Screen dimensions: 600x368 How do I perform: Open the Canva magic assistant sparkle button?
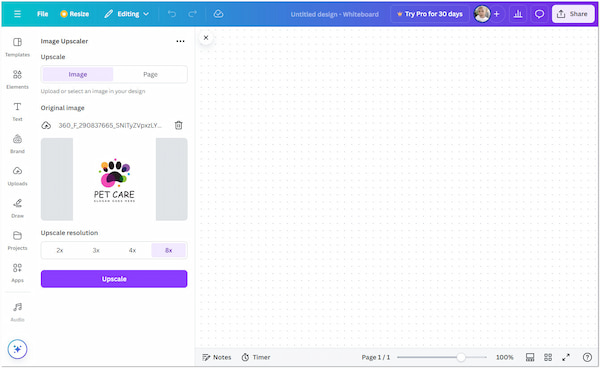17,349
